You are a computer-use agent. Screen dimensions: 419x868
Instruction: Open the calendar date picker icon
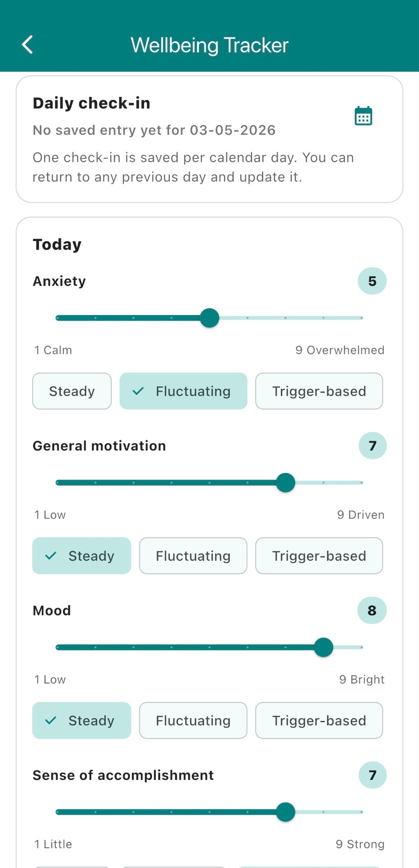(x=363, y=116)
